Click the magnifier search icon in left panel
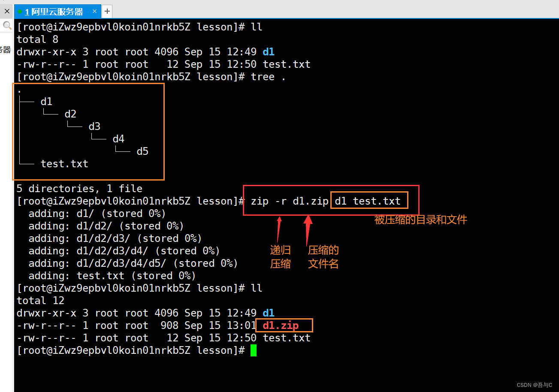Image resolution: width=559 pixels, height=392 pixels. (6, 26)
